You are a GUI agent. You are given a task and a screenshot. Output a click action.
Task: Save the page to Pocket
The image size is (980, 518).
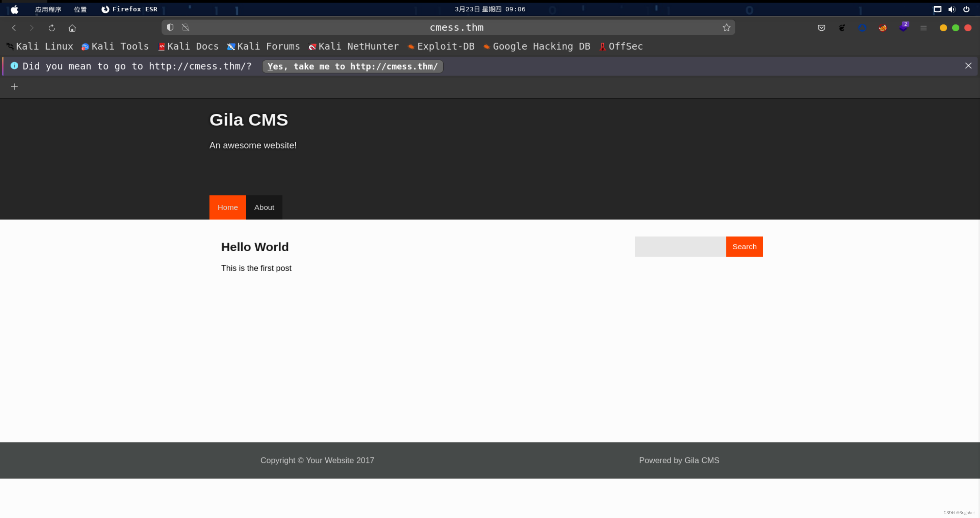click(821, 28)
